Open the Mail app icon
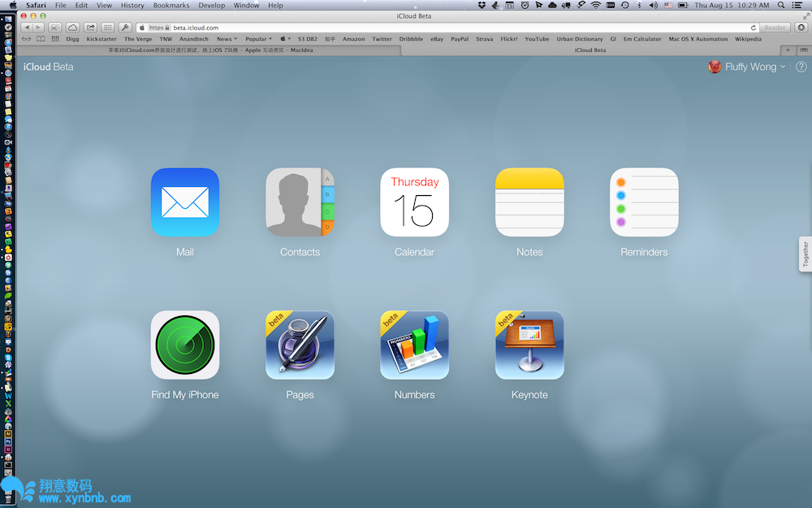The image size is (812, 508). click(x=185, y=202)
